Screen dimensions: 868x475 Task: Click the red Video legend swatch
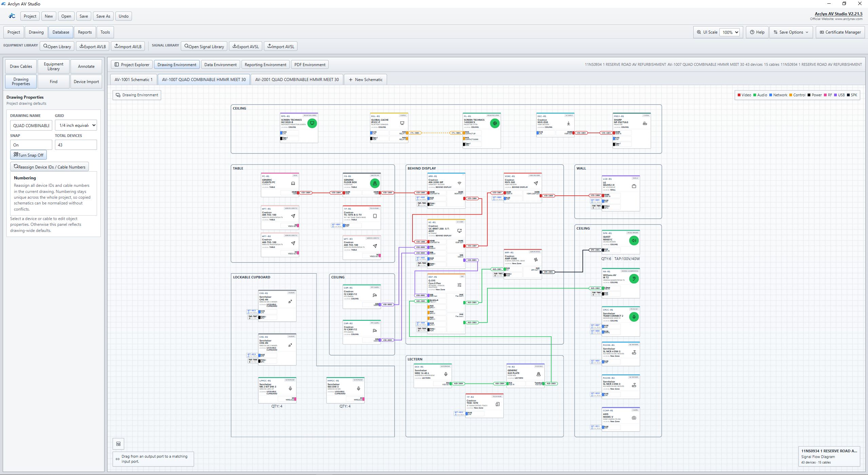739,95
